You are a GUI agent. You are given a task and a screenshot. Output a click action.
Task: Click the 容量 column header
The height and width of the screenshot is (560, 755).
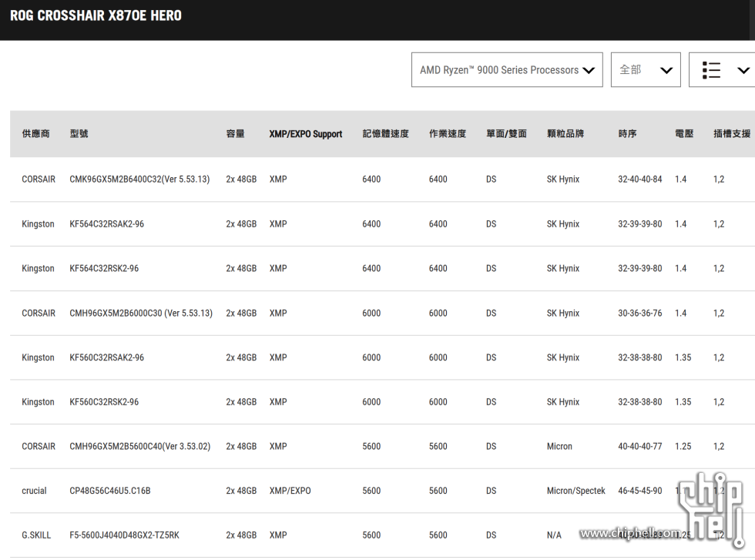pyautogui.click(x=236, y=133)
